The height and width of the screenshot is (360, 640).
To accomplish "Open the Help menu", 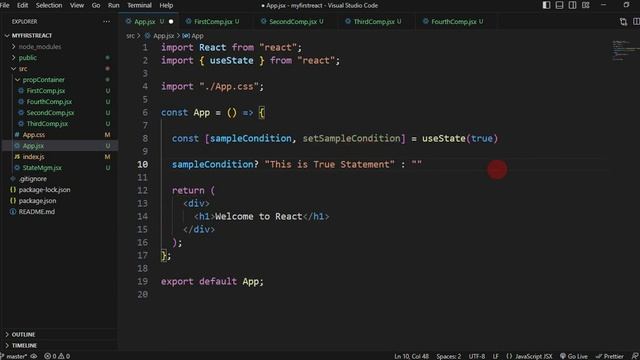I will 166,5.
